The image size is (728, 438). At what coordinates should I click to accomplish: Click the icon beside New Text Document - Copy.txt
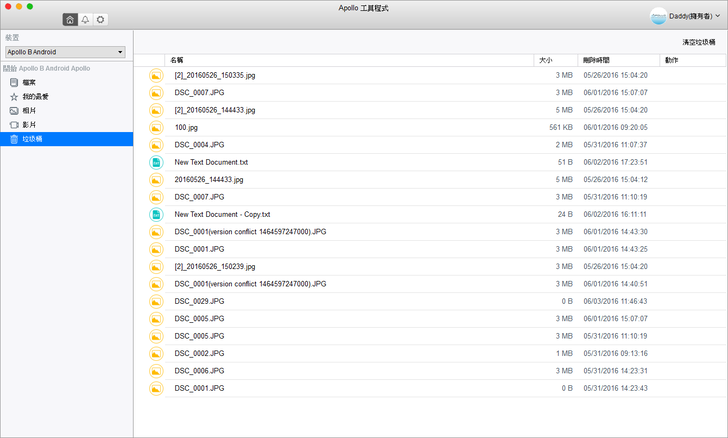coord(156,214)
